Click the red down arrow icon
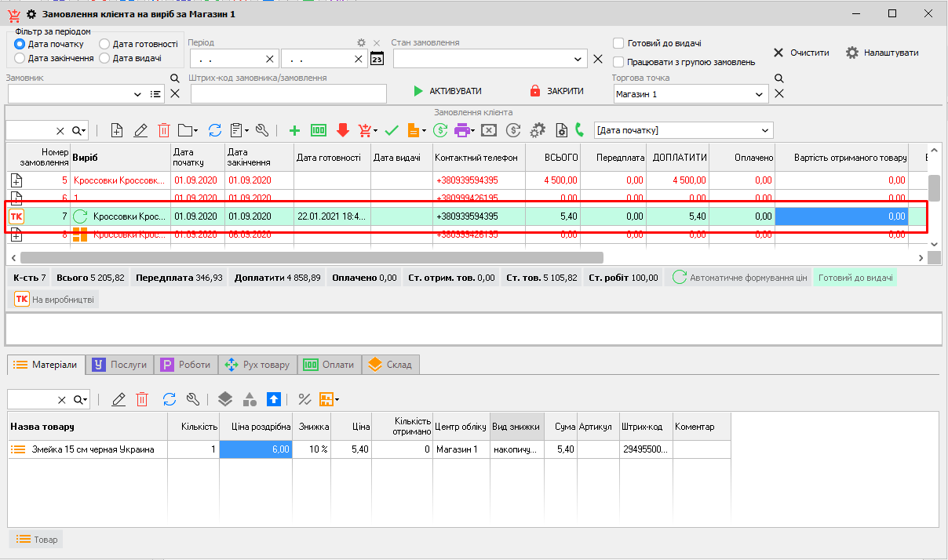The width and height of the screenshot is (948, 560). tap(342, 130)
